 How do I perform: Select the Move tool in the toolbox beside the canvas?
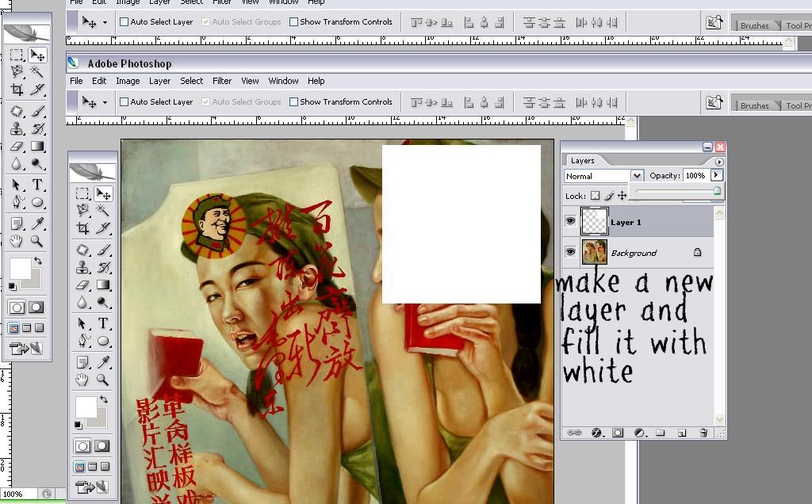[103, 193]
